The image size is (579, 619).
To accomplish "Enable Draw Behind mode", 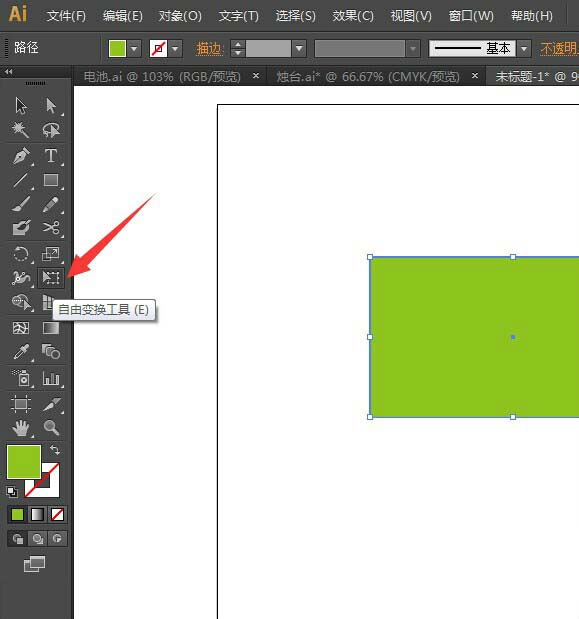I will [x=37, y=538].
